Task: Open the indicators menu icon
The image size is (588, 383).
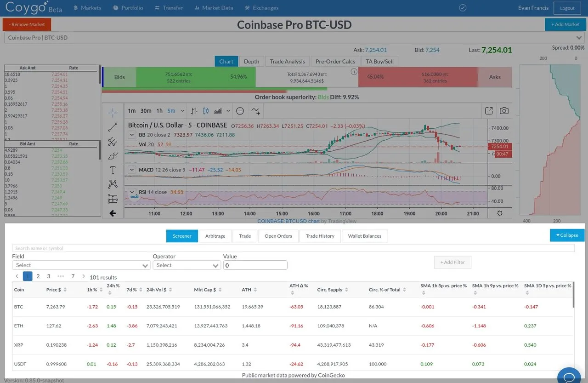Action: point(256,111)
